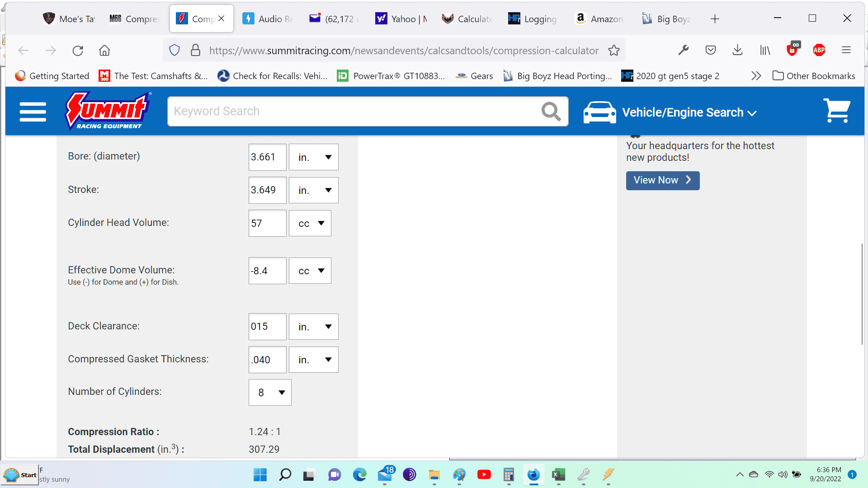Click the Deck Clearance input field

[268, 327]
